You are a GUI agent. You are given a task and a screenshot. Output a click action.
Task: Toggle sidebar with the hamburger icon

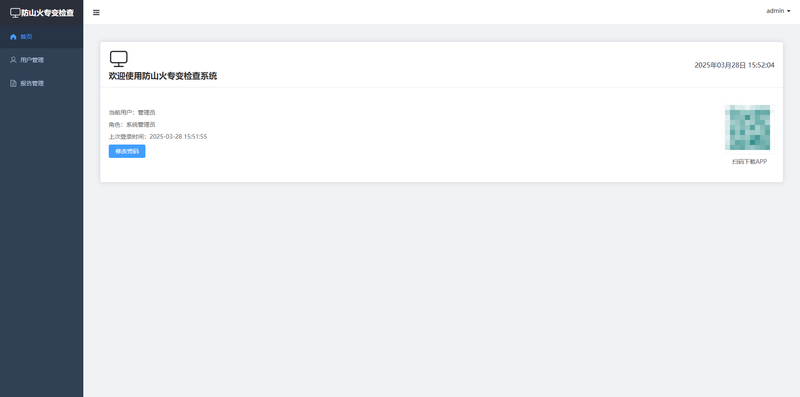(96, 12)
